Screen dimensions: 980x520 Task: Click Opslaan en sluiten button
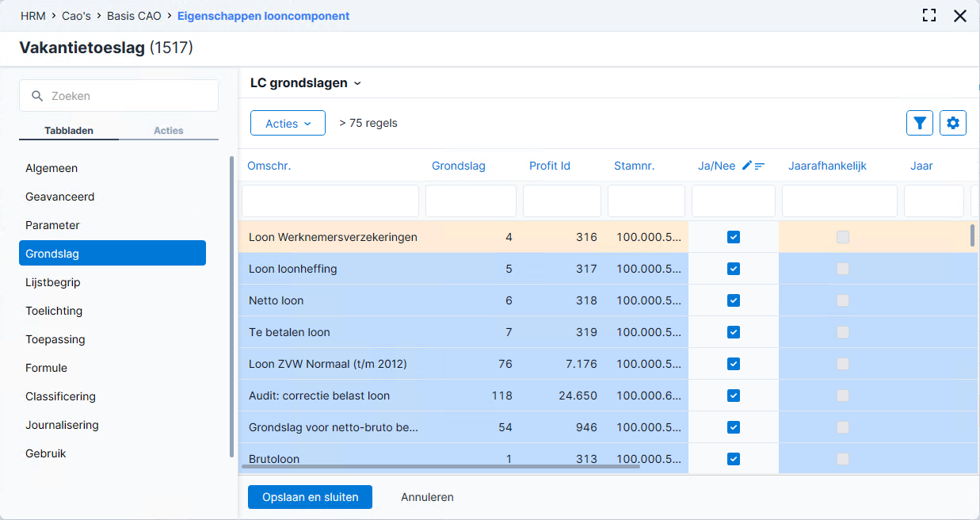point(310,497)
